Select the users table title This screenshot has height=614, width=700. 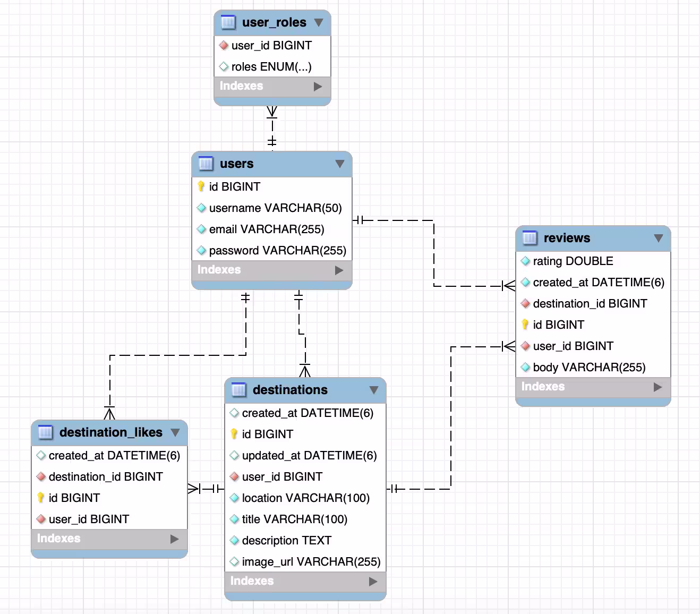pos(236,164)
